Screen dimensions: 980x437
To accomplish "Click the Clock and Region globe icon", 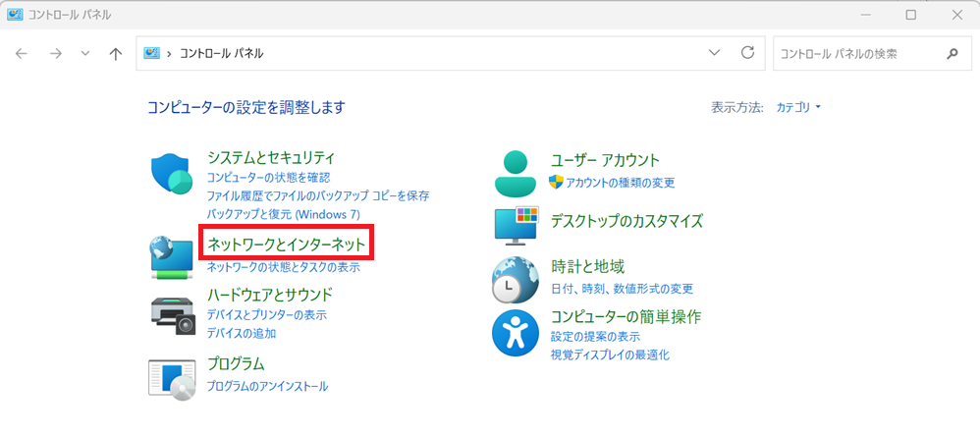I will click(x=516, y=279).
